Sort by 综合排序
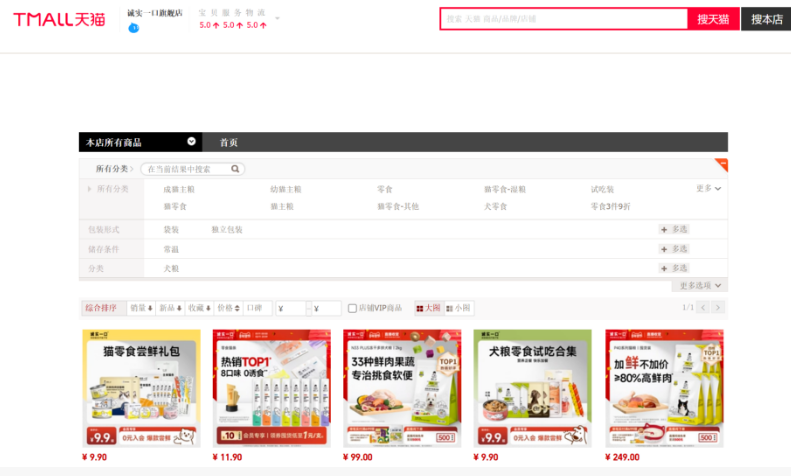Screen dimensions: 791x476 pos(103,308)
